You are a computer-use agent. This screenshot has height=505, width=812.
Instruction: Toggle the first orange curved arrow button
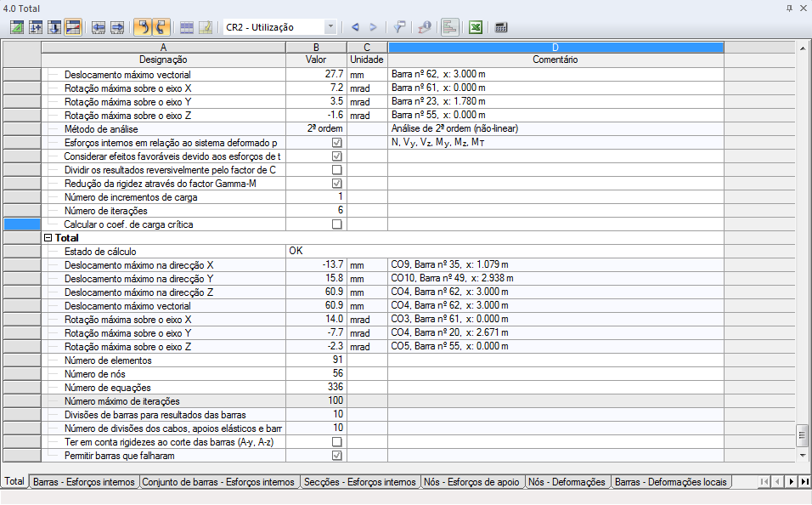pos(143,27)
